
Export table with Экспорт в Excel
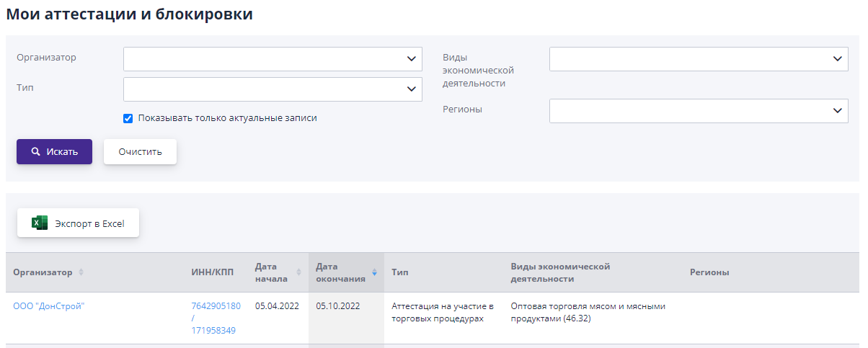78,223
